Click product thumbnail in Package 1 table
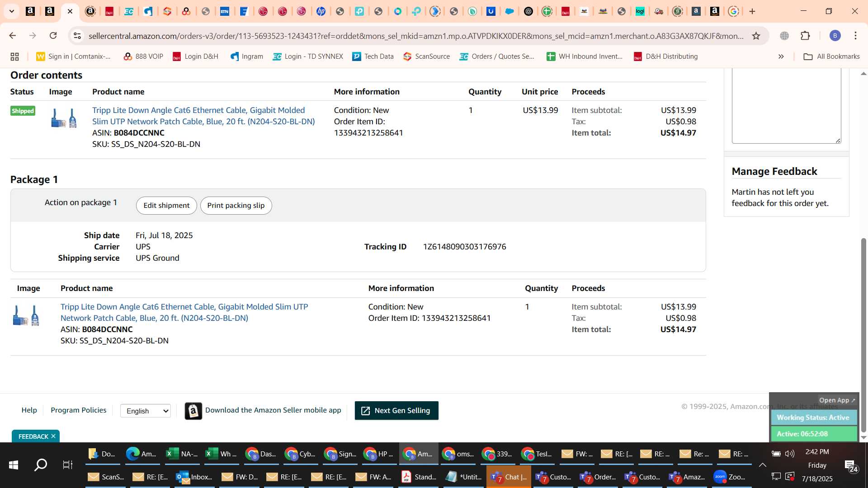 coord(26,315)
